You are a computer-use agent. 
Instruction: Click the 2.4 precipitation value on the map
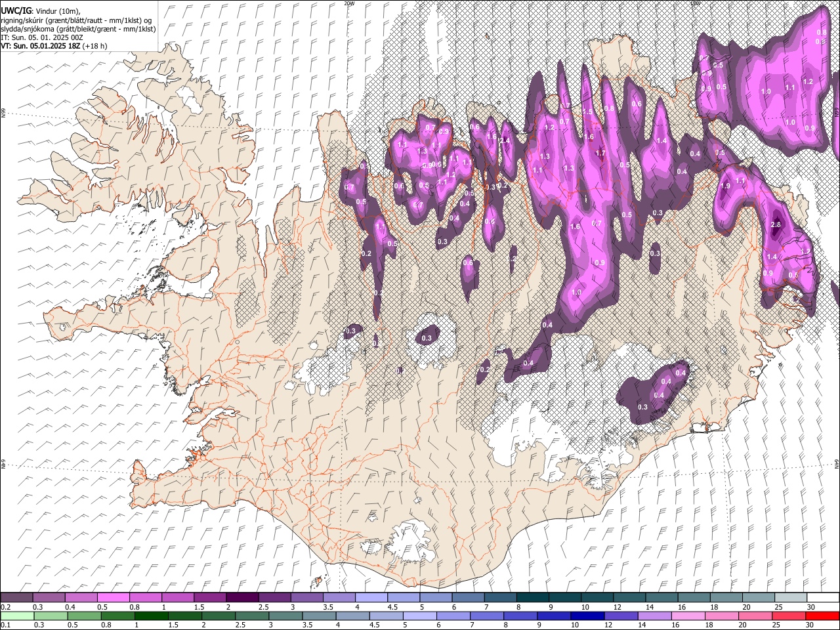pyautogui.click(x=505, y=140)
